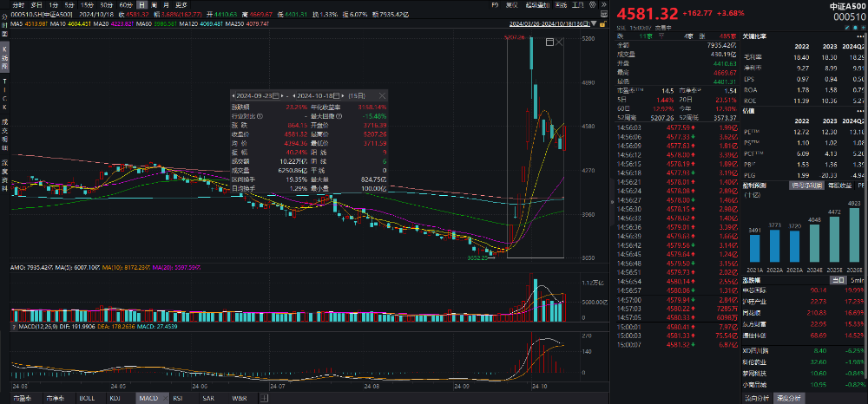Select the 60分 timeframe tab
Image resolution: width=868 pixels, height=404 pixels.
[x=122, y=5]
